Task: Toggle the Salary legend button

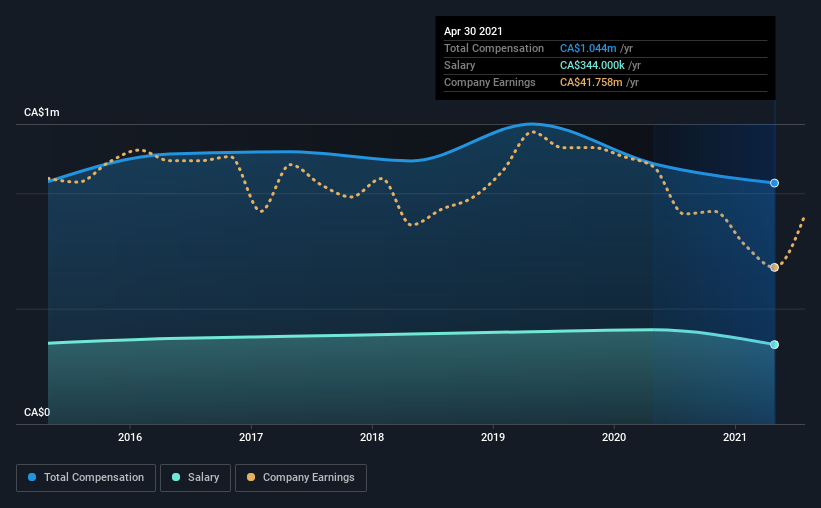Action: click(195, 478)
